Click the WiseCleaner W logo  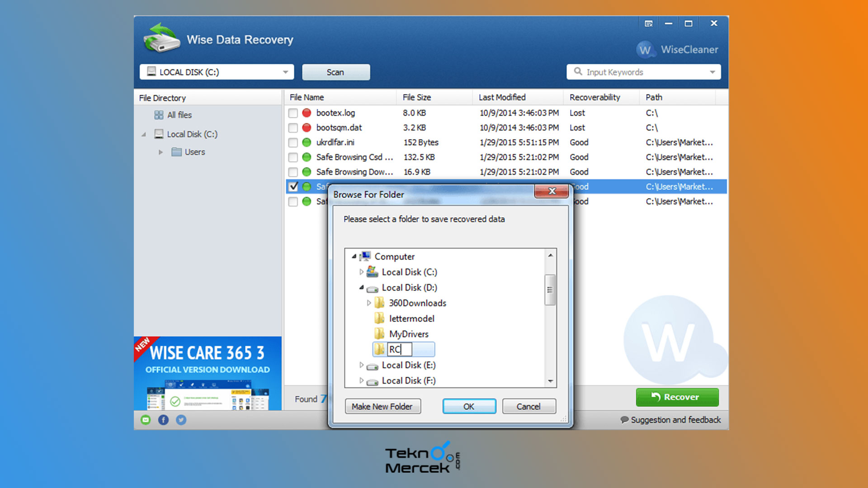point(645,50)
